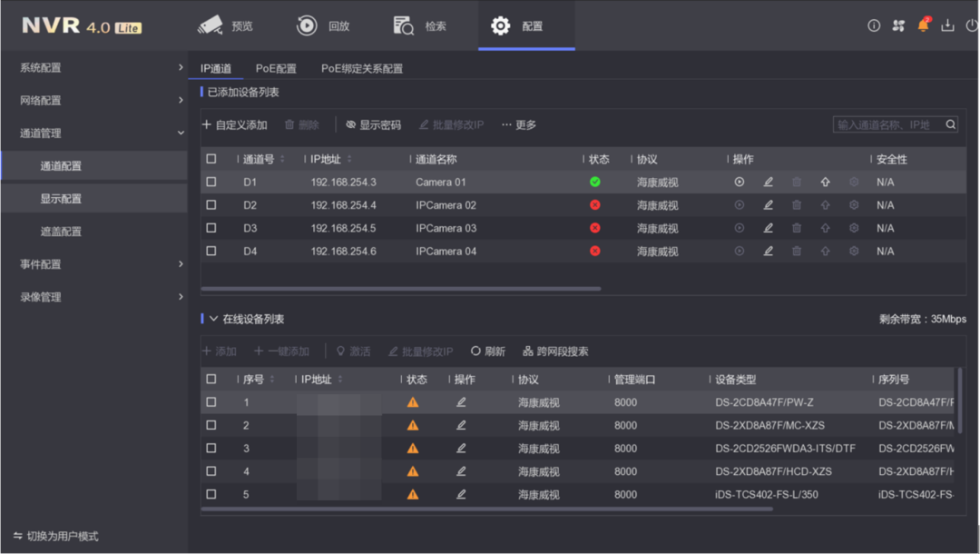The height and width of the screenshot is (554, 980).
Task: Check the box for online device 2
Action: coord(211,425)
